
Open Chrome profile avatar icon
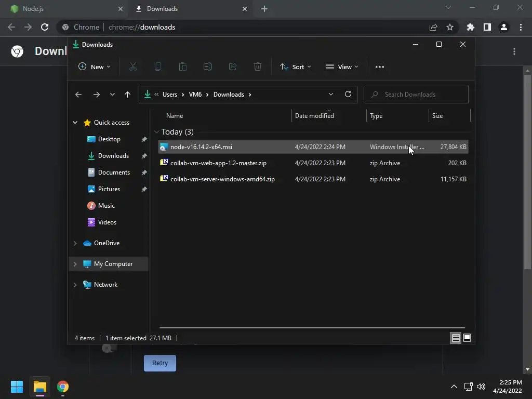tap(504, 27)
